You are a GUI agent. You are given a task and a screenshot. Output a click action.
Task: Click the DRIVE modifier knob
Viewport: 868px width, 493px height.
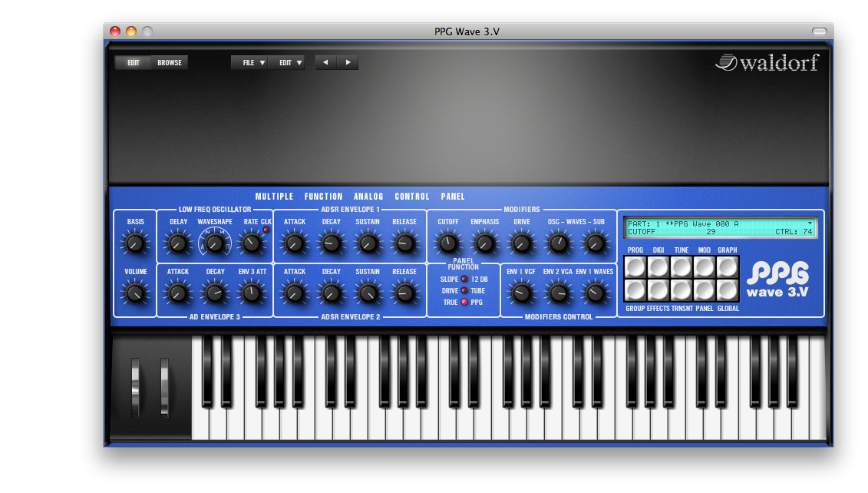(x=521, y=243)
